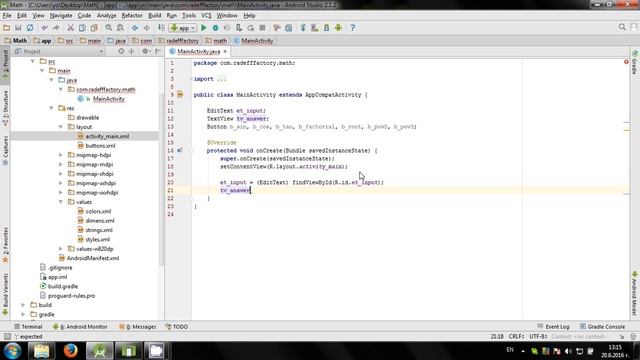The image size is (640, 360).
Task: Open the Event Log panel
Action: tap(553, 327)
